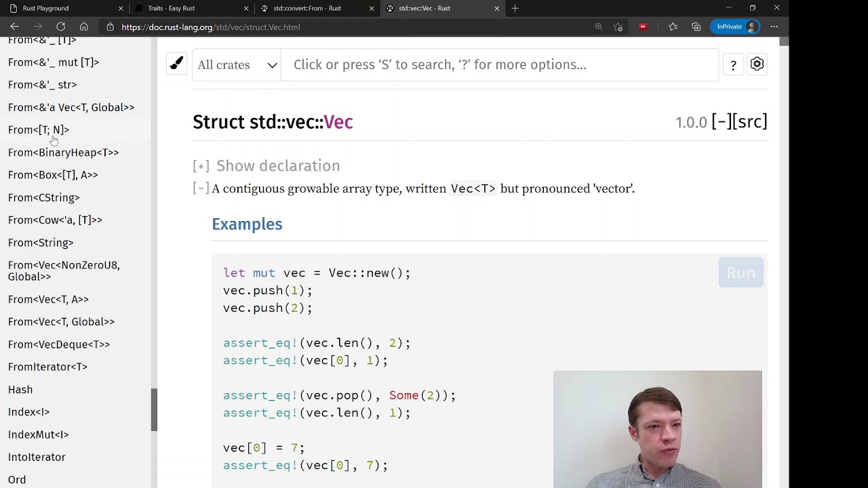Click the std crate link in title
The height and width of the screenshot is (488, 868).
coord(262,122)
